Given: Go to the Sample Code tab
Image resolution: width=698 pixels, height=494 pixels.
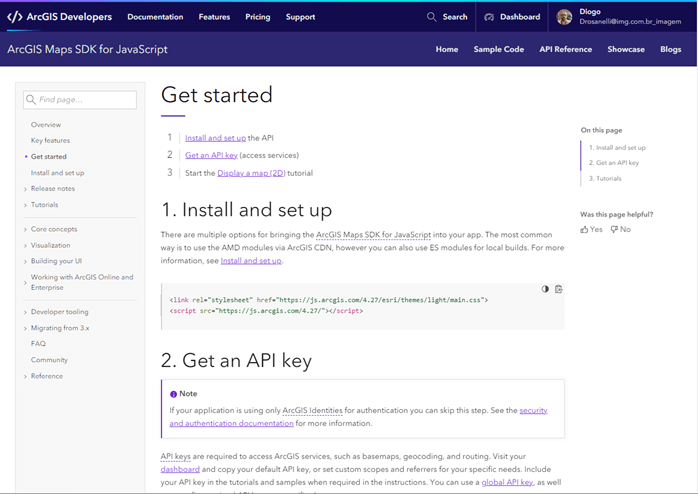Looking at the screenshot, I should click(x=498, y=49).
